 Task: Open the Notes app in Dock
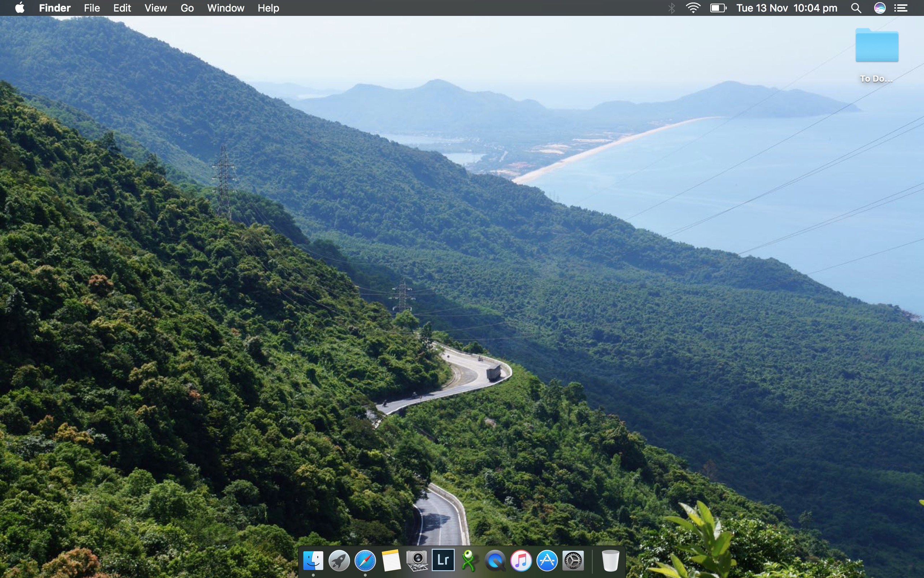tap(391, 561)
